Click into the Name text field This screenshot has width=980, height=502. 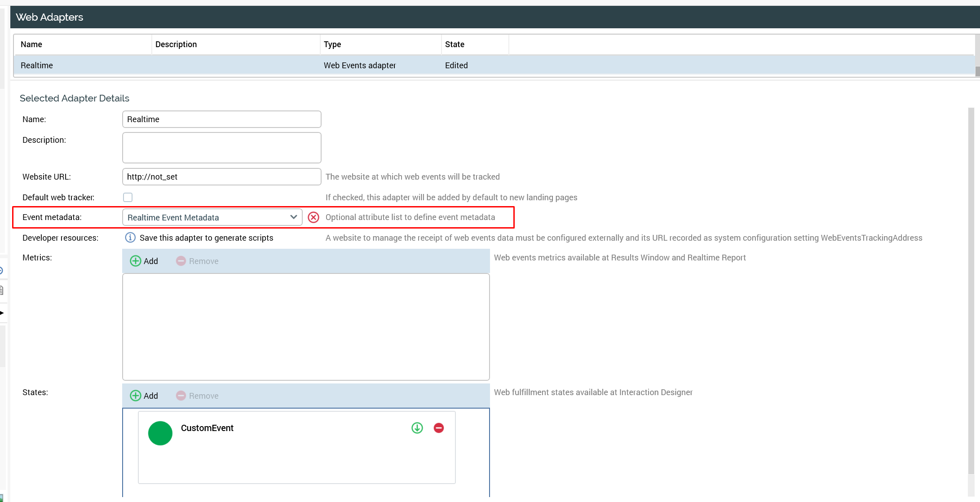pyautogui.click(x=221, y=119)
